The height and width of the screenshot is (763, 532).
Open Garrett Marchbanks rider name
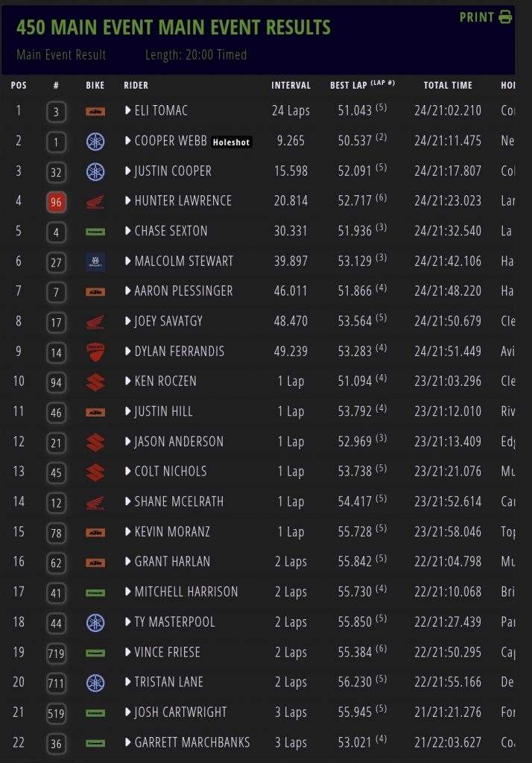tap(192, 742)
